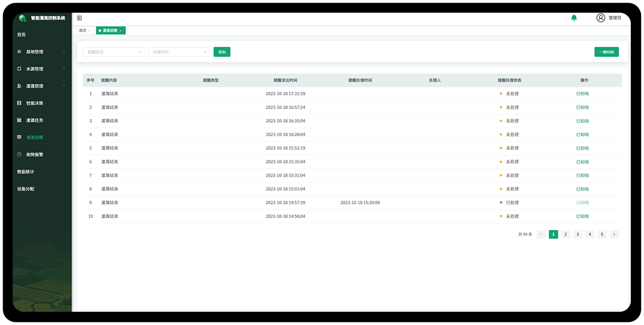This screenshot has width=644, height=325.
Task: Click the 故障报警 sidebar icon
Action: click(x=19, y=155)
